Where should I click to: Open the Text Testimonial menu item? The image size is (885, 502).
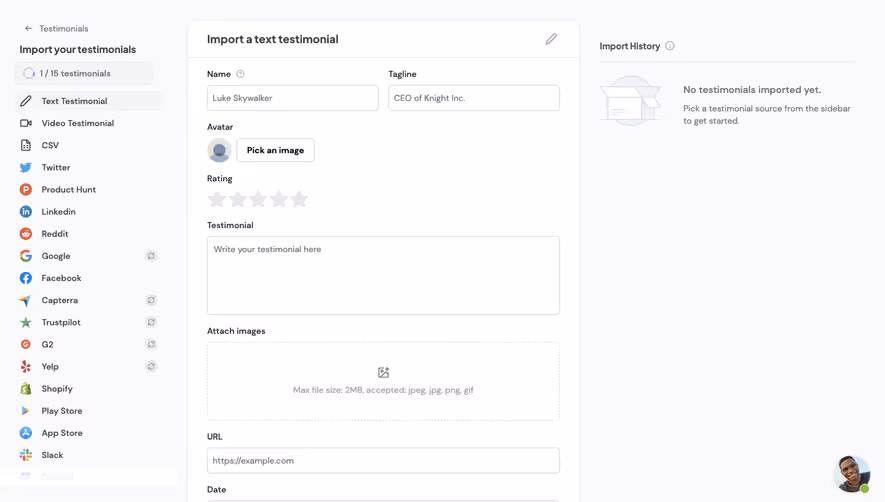(88, 101)
